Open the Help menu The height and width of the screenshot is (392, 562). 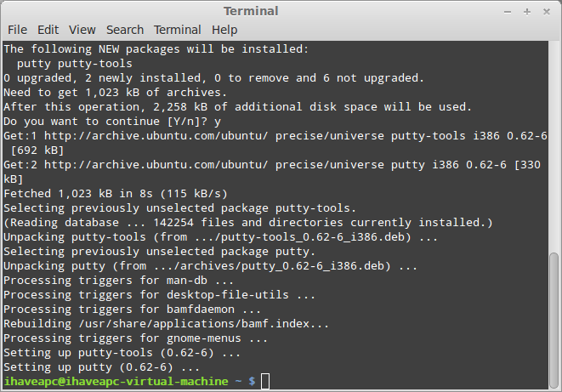pyautogui.click(x=224, y=30)
